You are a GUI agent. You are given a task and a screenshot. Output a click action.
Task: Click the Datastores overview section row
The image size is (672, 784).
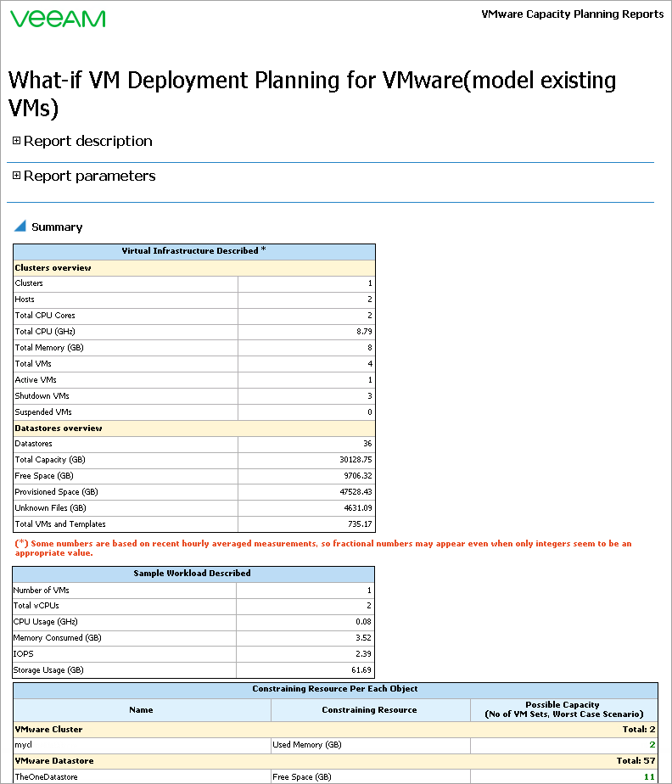click(x=194, y=428)
